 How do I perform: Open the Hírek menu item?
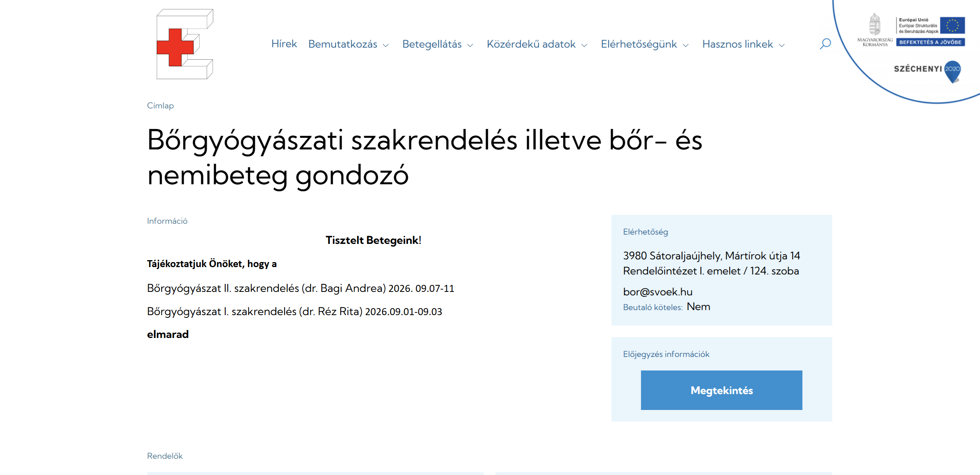point(284,44)
